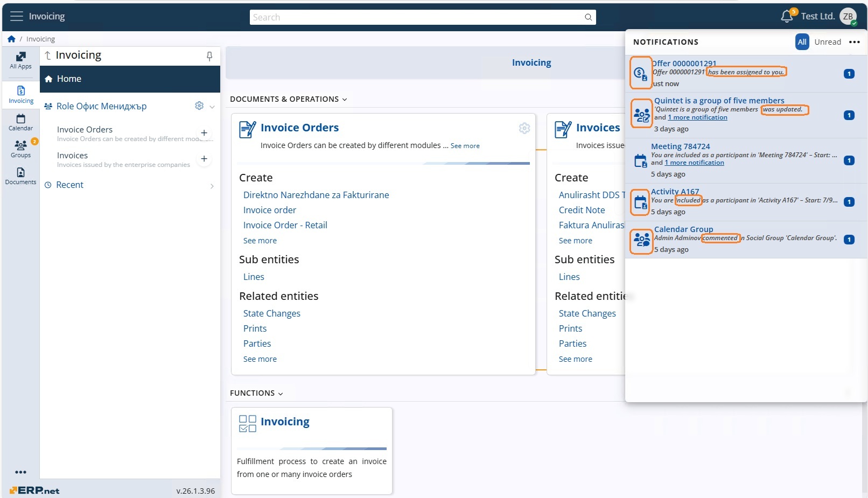Open Lines under Invoice Orders

pyautogui.click(x=254, y=277)
